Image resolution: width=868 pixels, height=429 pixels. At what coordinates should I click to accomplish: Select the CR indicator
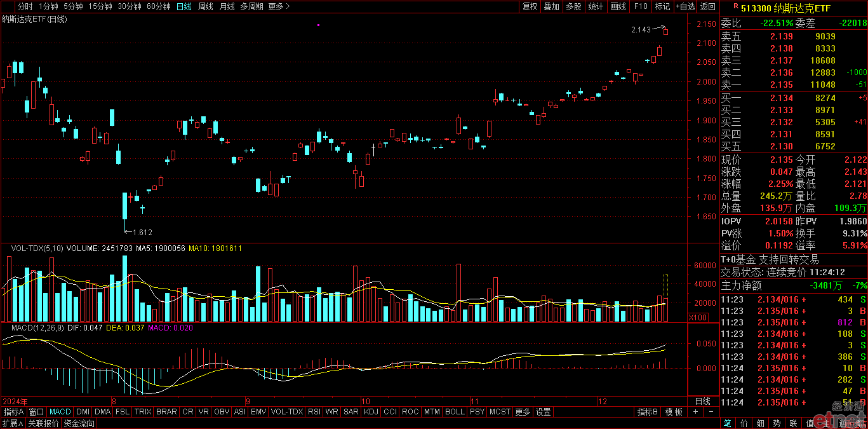188,412
